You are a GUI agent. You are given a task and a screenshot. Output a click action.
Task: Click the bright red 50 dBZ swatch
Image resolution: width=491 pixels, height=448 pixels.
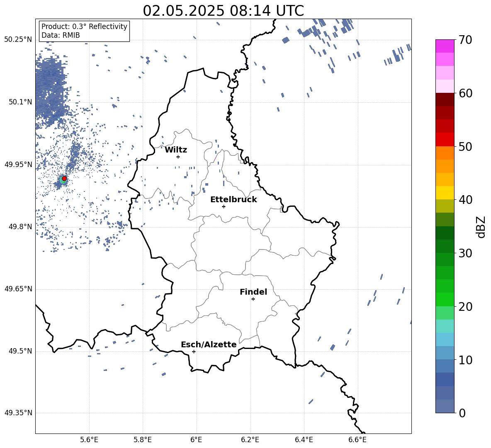[445, 140]
